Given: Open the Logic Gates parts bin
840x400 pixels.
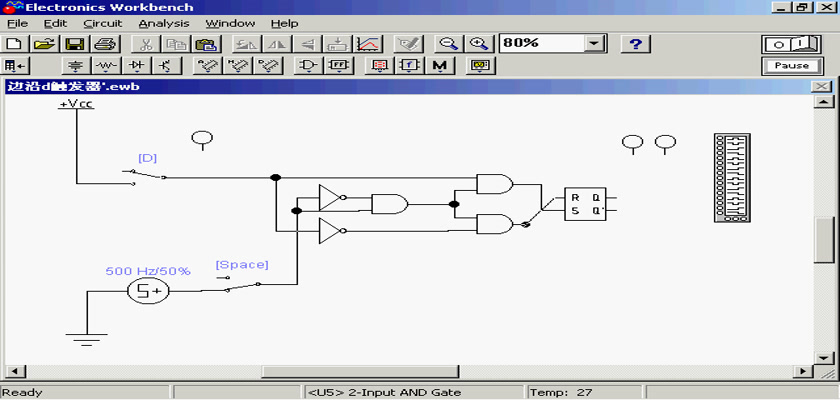Looking at the screenshot, I should 308,66.
